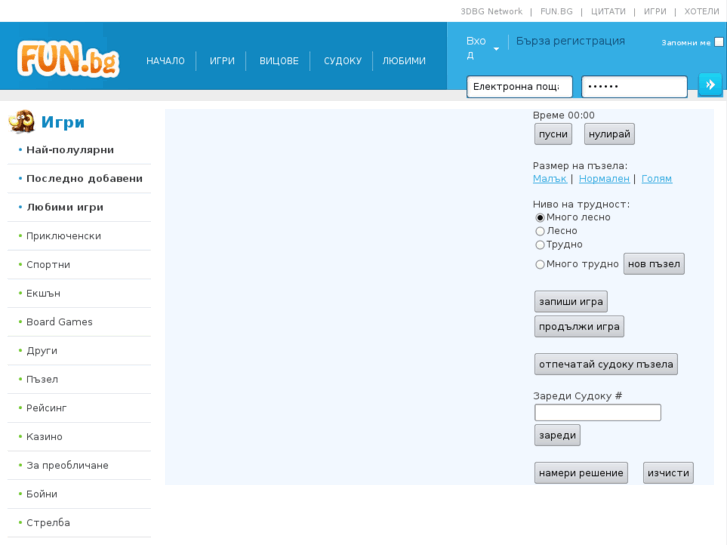Clear the board with изчисти
The height and width of the screenshot is (545, 727).
click(668, 473)
